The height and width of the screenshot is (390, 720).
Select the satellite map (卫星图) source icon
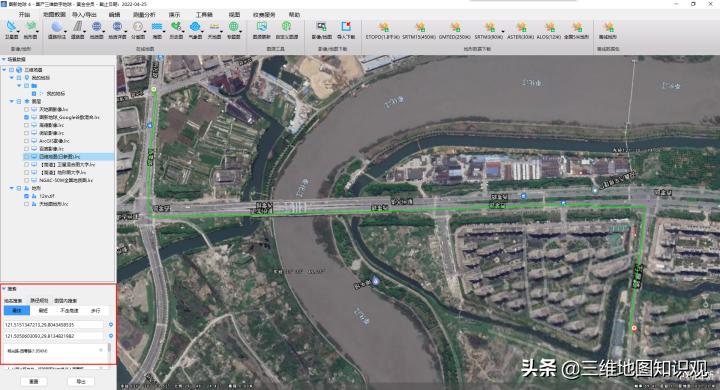[10, 27]
